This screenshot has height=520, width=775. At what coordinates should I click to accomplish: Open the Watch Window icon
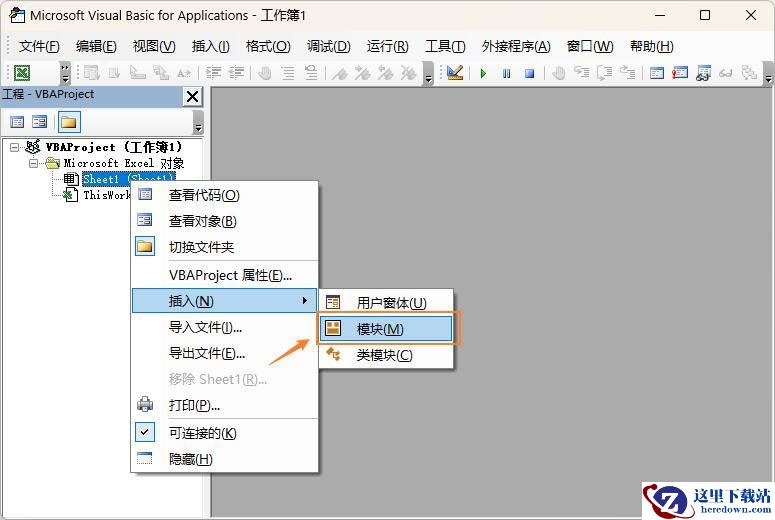point(703,73)
